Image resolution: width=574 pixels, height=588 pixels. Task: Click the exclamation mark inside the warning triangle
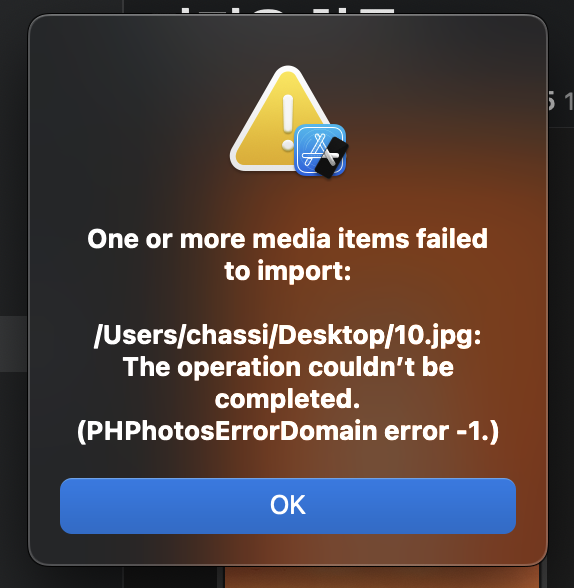click(288, 122)
